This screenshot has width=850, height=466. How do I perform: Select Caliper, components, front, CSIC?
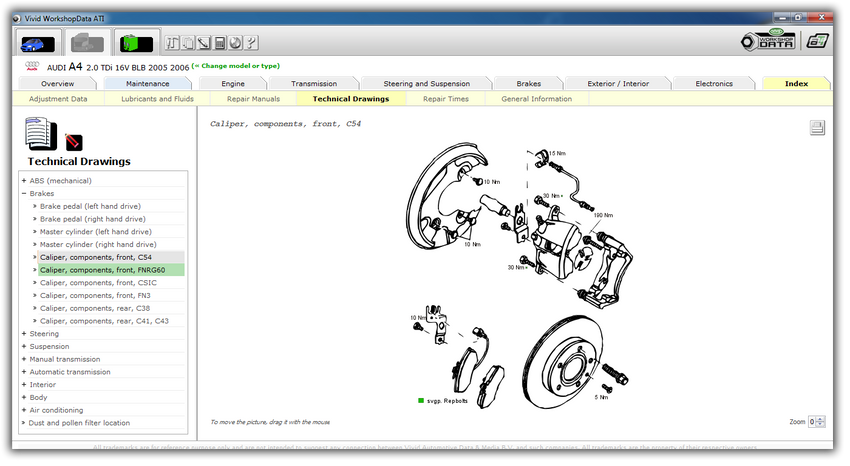click(x=98, y=282)
